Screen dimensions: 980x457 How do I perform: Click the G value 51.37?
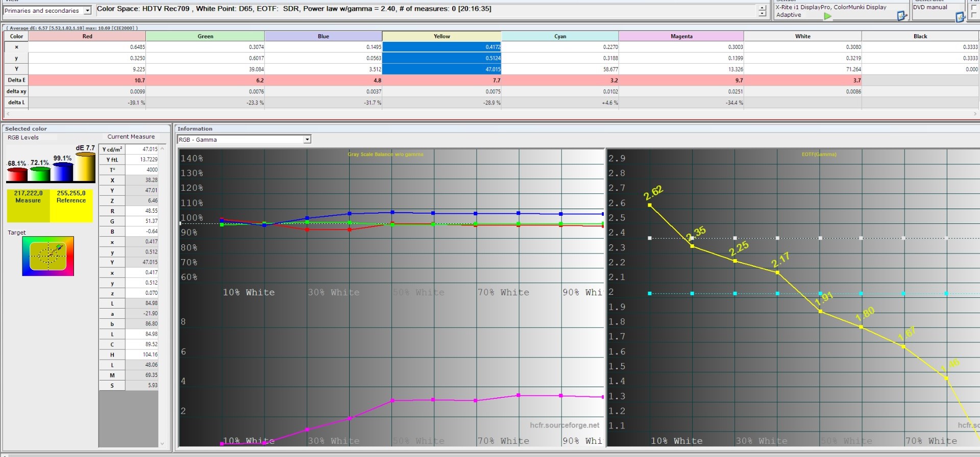point(142,221)
